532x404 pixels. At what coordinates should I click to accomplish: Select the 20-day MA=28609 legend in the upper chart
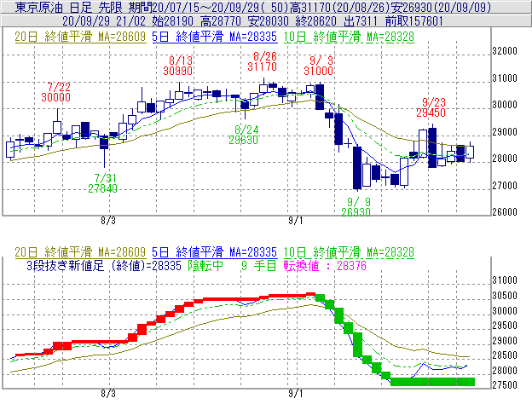pyautogui.click(x=80, y=37)
